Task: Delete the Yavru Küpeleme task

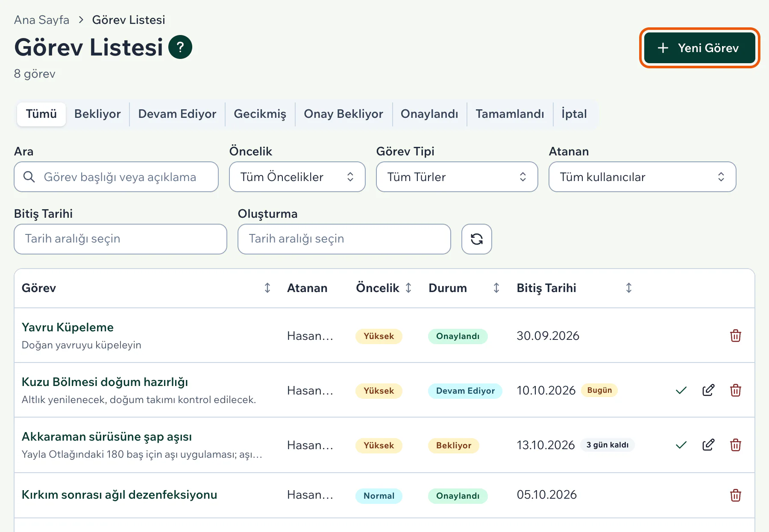Action: point(736,336)
